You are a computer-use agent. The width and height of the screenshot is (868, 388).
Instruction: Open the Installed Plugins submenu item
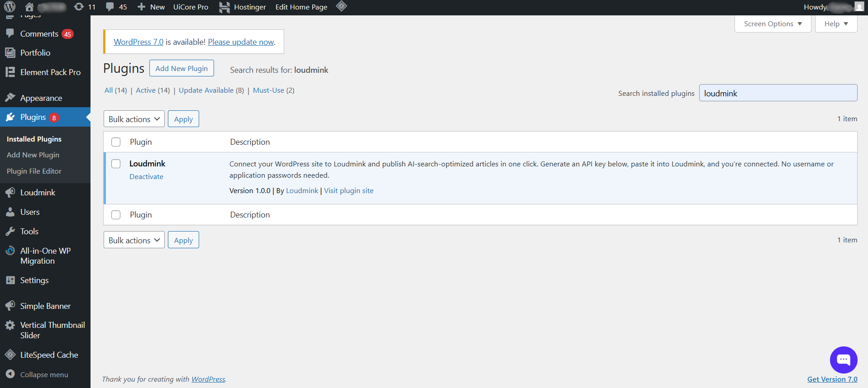point(34,139)
